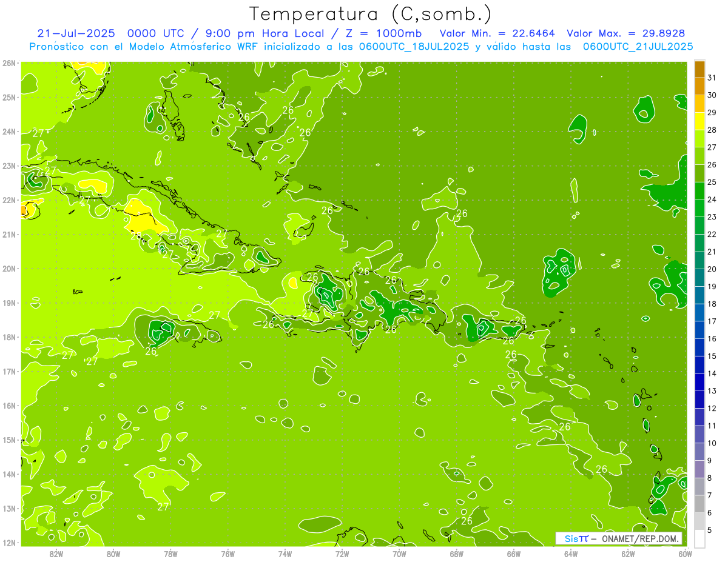Image resolution: width=728 pixels, height=562 pixels.
Task: Click the legend scale value 20
Action: pyautogui.click(x=712, y=269)
